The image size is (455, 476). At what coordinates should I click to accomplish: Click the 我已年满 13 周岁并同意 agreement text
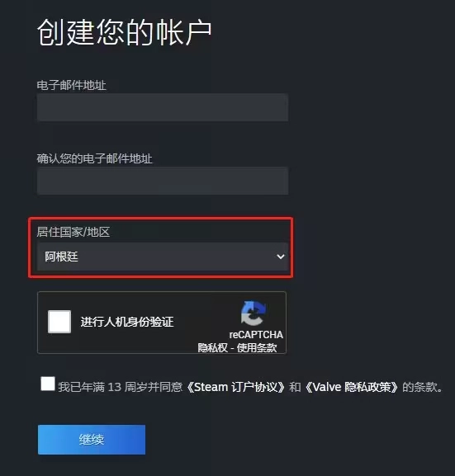(121, 387)
